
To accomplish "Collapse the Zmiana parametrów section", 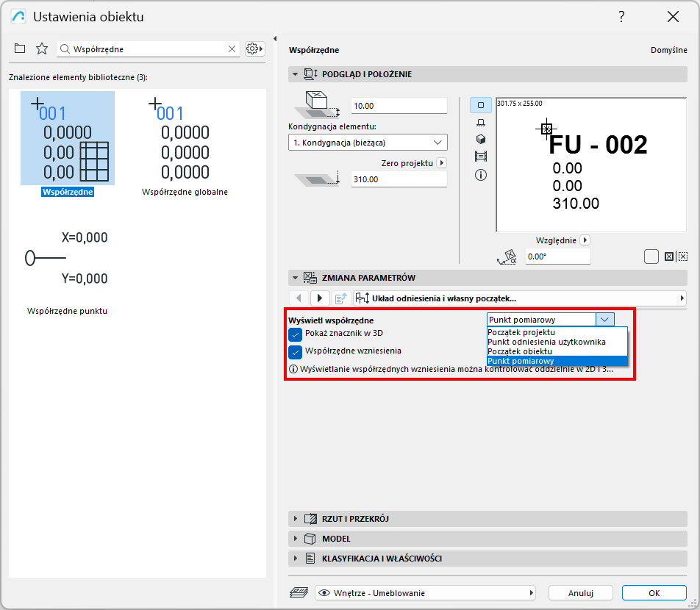I will coord(295,278).
